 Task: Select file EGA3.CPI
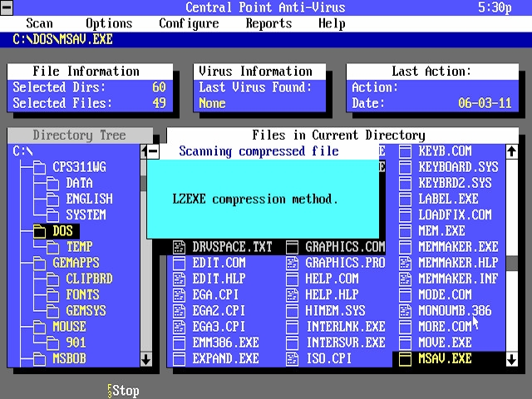pyautogui.click(x=219, y=327)
